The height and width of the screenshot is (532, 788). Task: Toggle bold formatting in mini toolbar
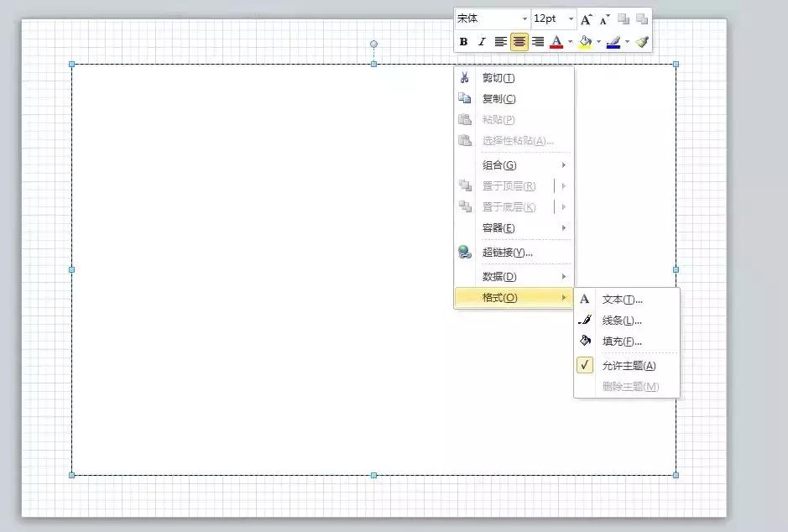pos(463,42)
